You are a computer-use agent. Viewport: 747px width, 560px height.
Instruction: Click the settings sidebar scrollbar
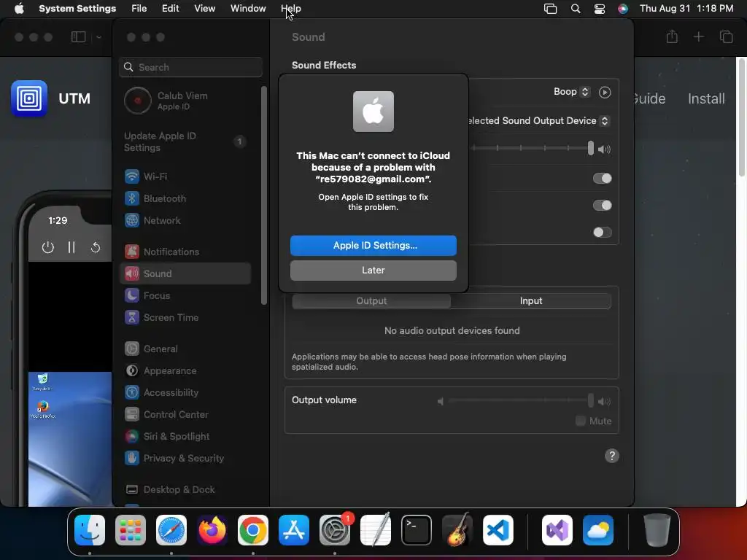[264, 195]
